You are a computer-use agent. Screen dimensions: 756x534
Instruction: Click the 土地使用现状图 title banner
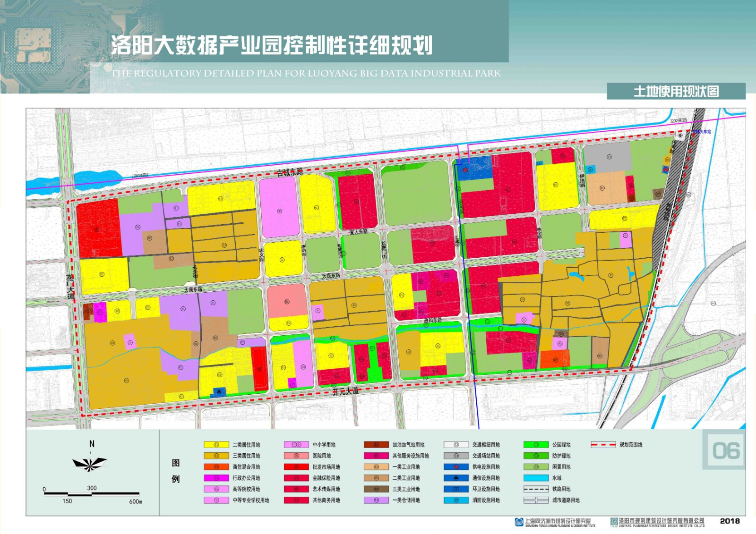[676, 91]
